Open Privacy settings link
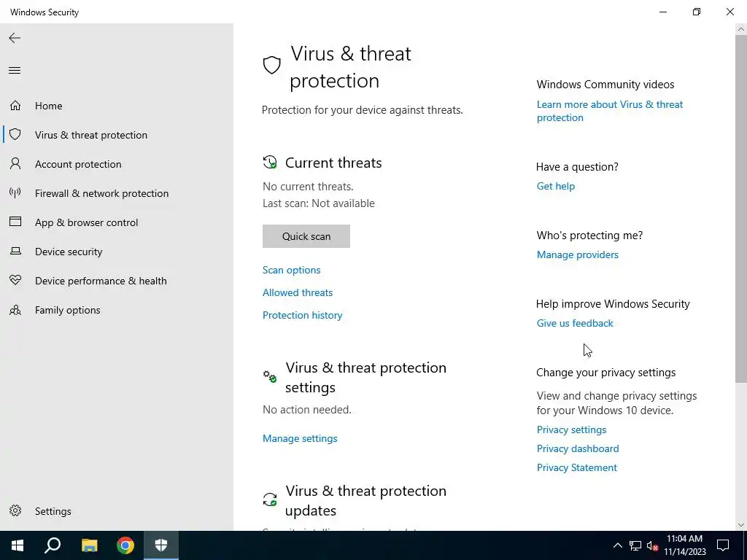The height and width of the screenshot is (560, 747). click(572, 429)
